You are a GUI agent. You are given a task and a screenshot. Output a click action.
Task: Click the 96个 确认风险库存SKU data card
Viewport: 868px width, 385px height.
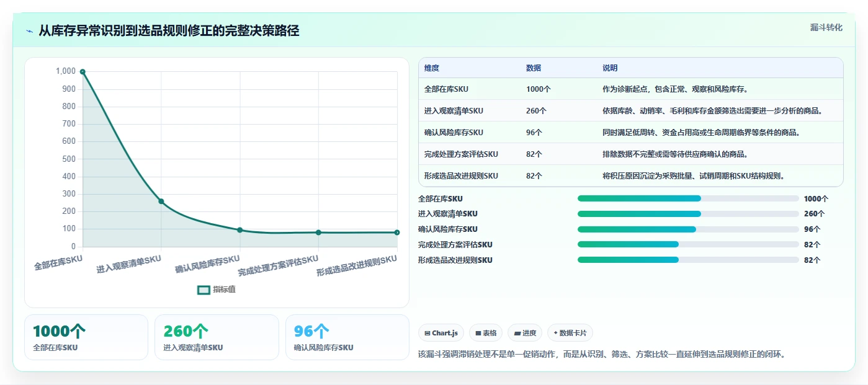[347, 337]
